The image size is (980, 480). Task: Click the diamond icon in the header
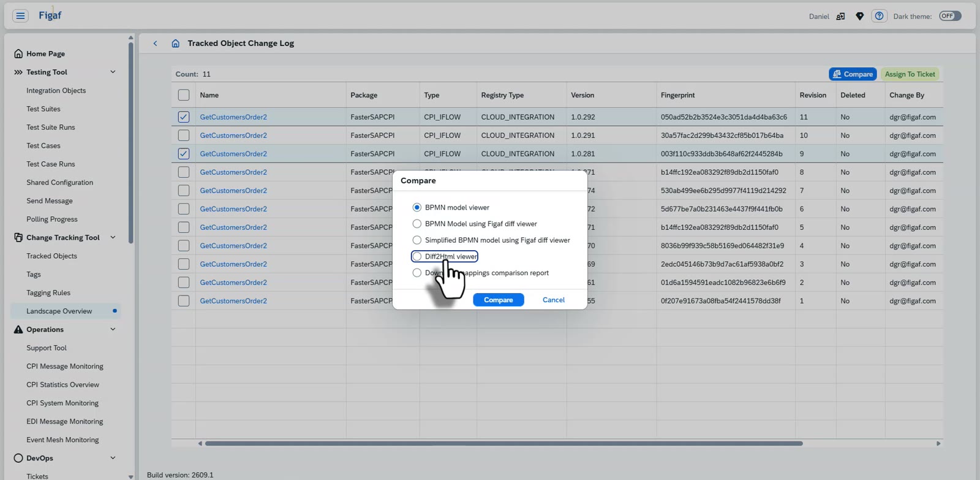(x=860, y=17)
